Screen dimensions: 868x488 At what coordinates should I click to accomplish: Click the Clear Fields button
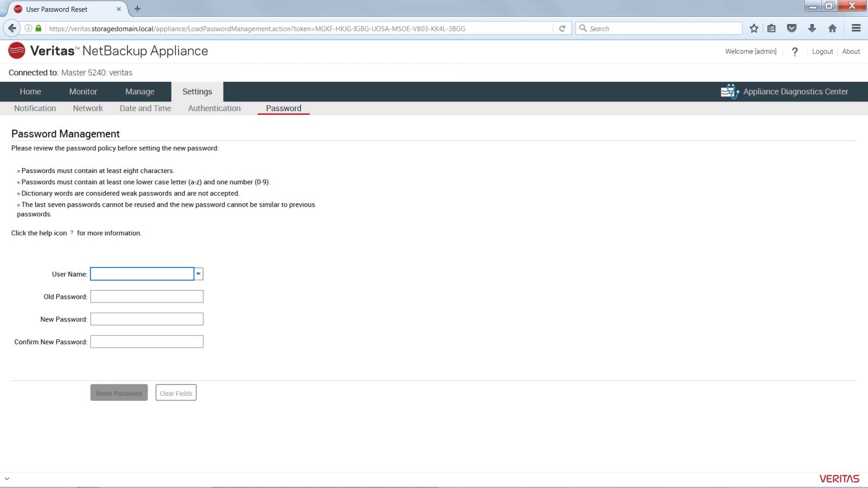(x=176, y=393)
